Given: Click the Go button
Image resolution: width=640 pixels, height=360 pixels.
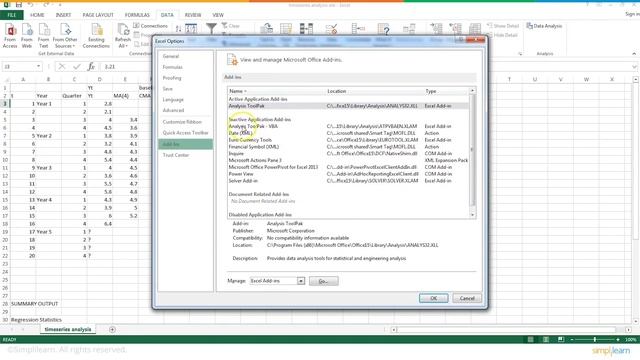Looking at the screenshot, I should tap(323, 281).
